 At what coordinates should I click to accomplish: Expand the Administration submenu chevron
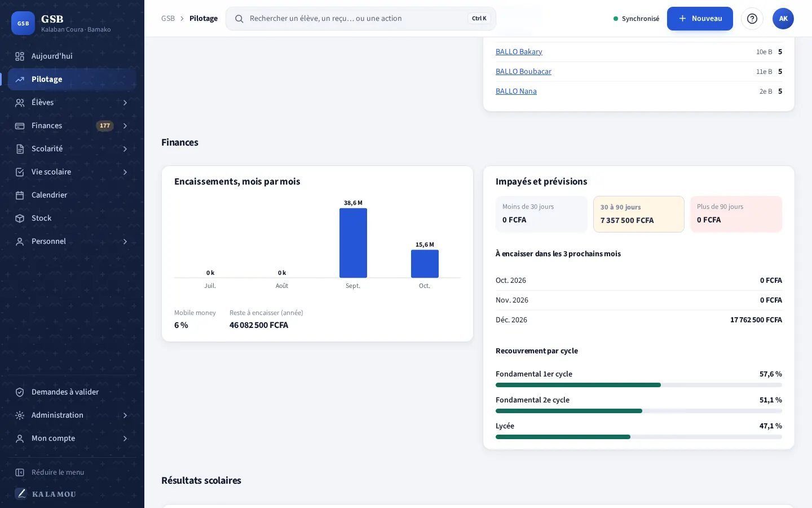click(x=125, y=415)
